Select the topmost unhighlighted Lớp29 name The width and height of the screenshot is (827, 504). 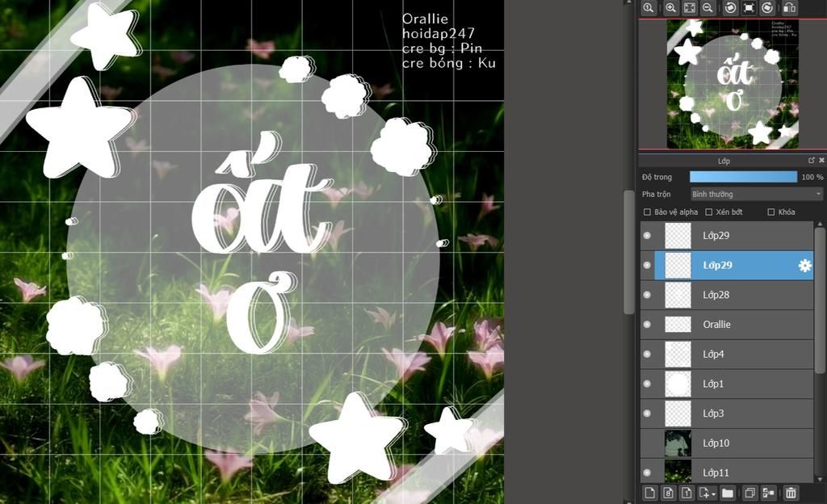[x=716, y=236]
